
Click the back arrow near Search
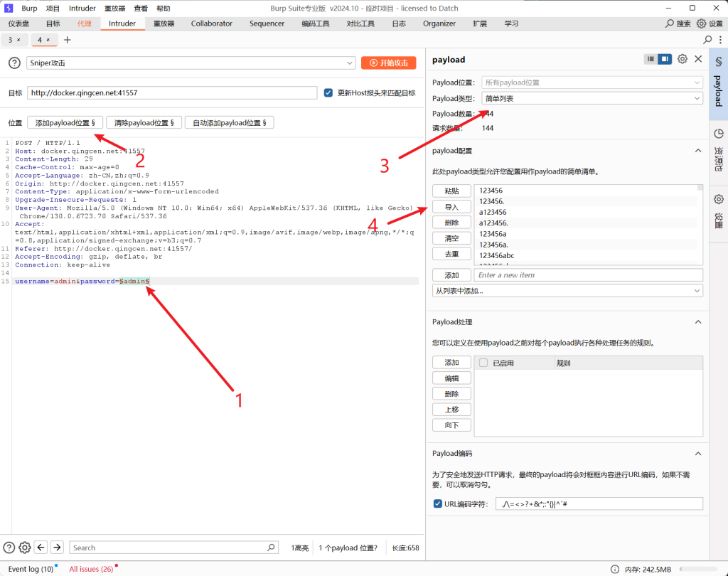(41, 548)
